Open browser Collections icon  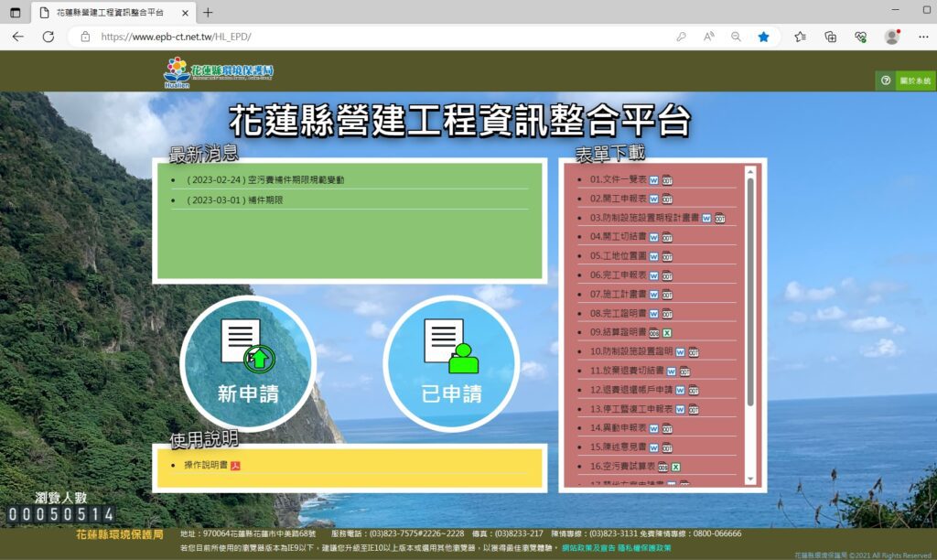831,37
